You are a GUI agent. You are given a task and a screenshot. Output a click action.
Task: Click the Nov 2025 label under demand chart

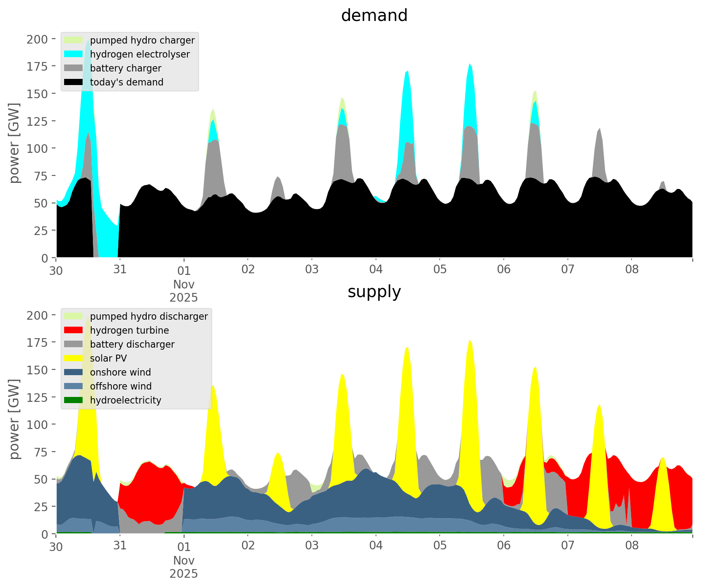[x=184, y=291]
